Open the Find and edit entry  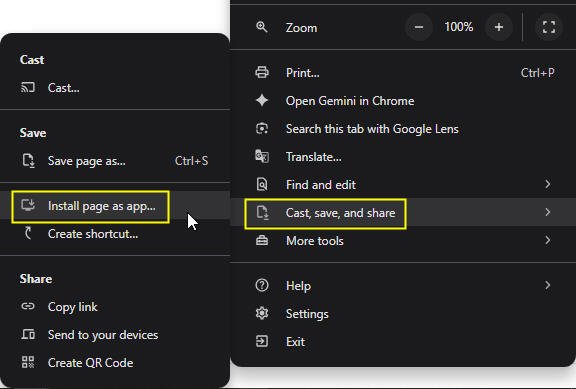click(403, 184)
